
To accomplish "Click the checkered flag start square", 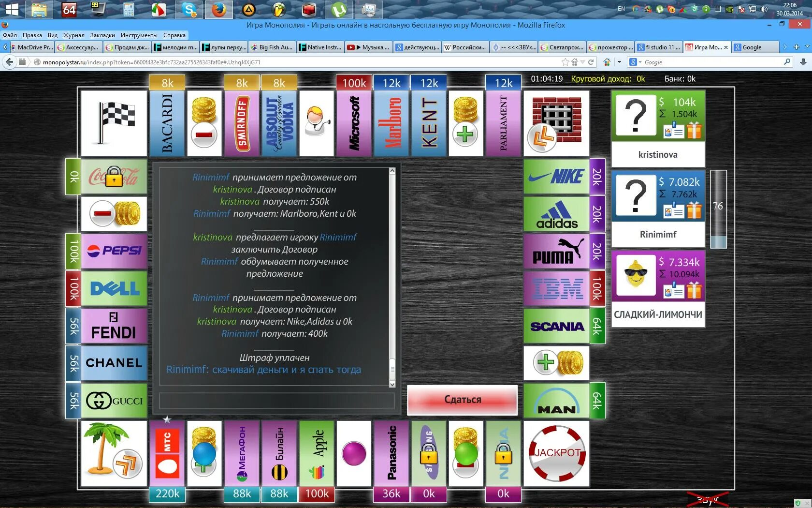I will pyautogui.click(x=114, y=123).
